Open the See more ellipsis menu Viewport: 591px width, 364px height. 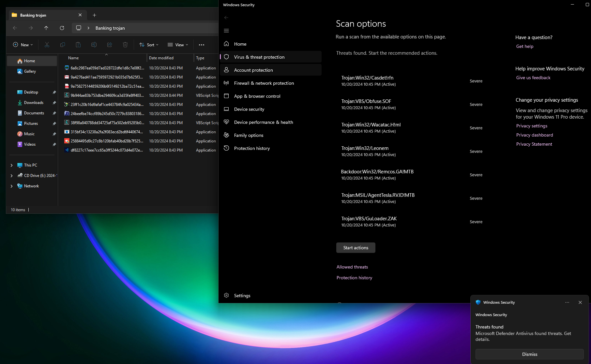(202, 45)
